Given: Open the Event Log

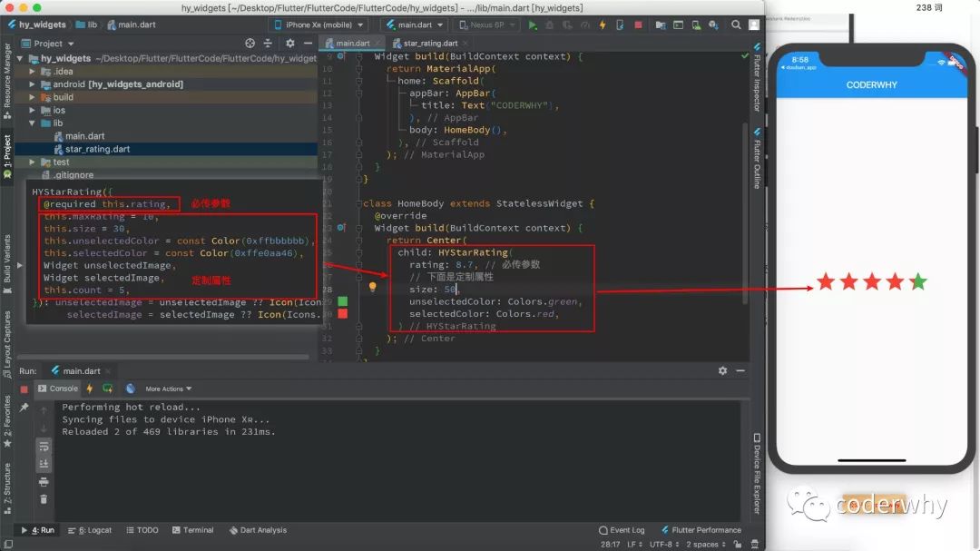Looking at the screenshot, I should pyautogui.click(x=622, y=530).
